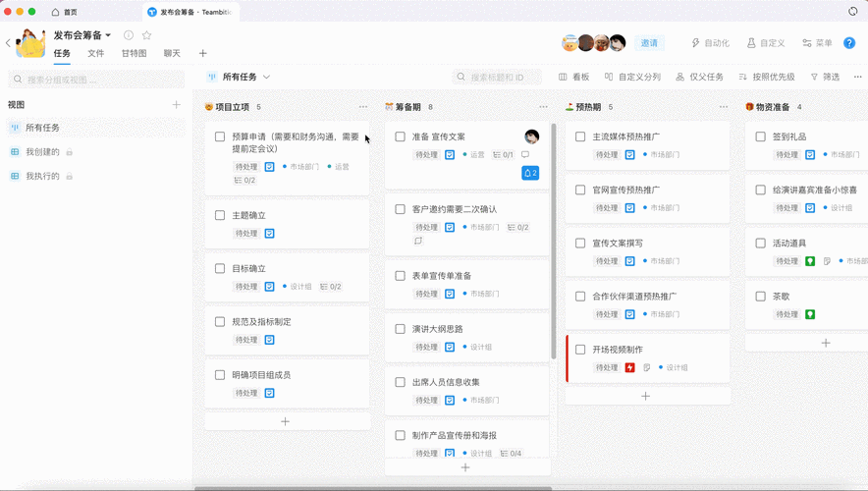Click the 邀请 button
The image size is (868, 491).
(x=649, y=42)
